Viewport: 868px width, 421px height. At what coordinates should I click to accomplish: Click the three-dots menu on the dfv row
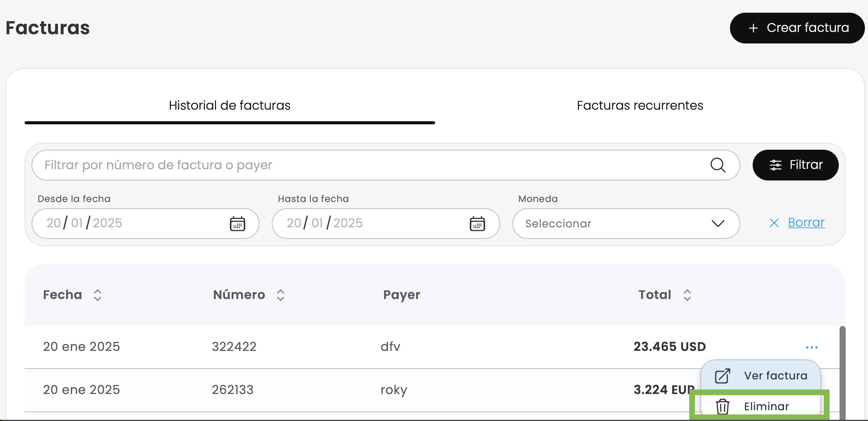pos(811,347)
